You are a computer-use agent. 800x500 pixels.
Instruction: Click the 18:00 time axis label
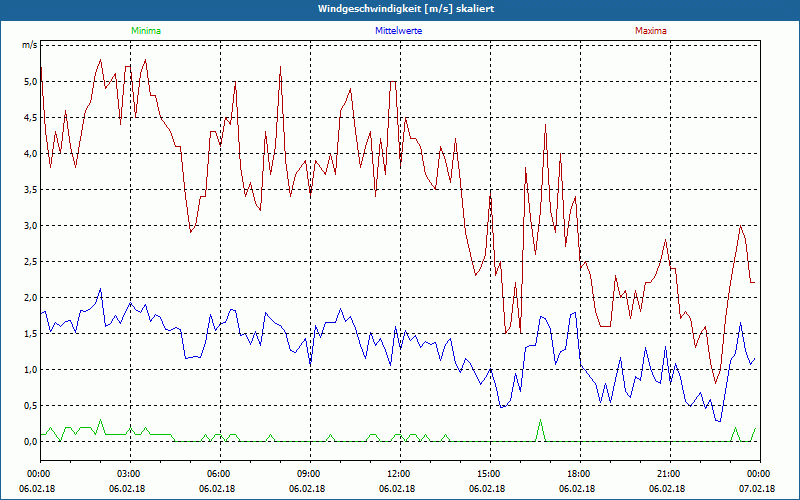pos(577,474)
